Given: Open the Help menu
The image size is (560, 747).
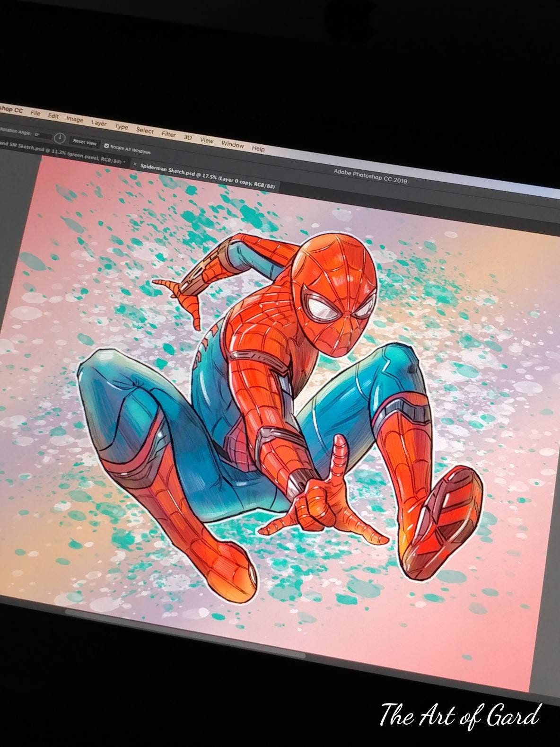Looking at the screenshot, I should tap(258, 149).
